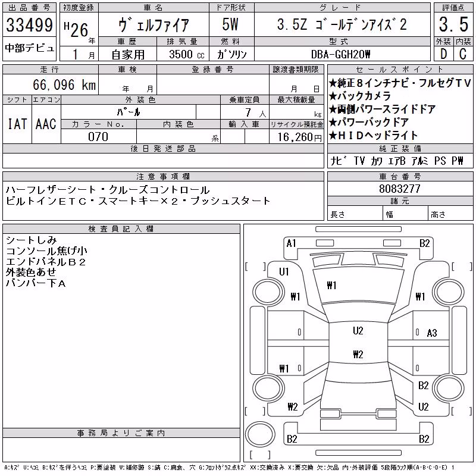Select exterior color パール
This screenshot has height=476, width=476.
tap(129, 112)
